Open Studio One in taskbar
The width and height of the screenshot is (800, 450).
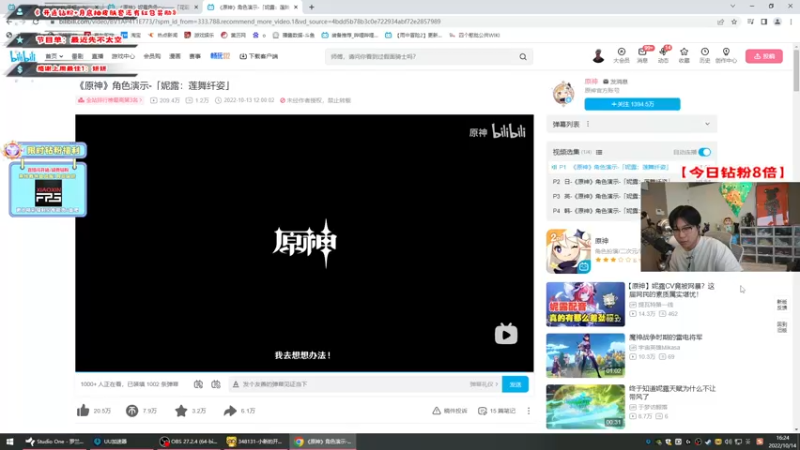[x=55, y=441]
